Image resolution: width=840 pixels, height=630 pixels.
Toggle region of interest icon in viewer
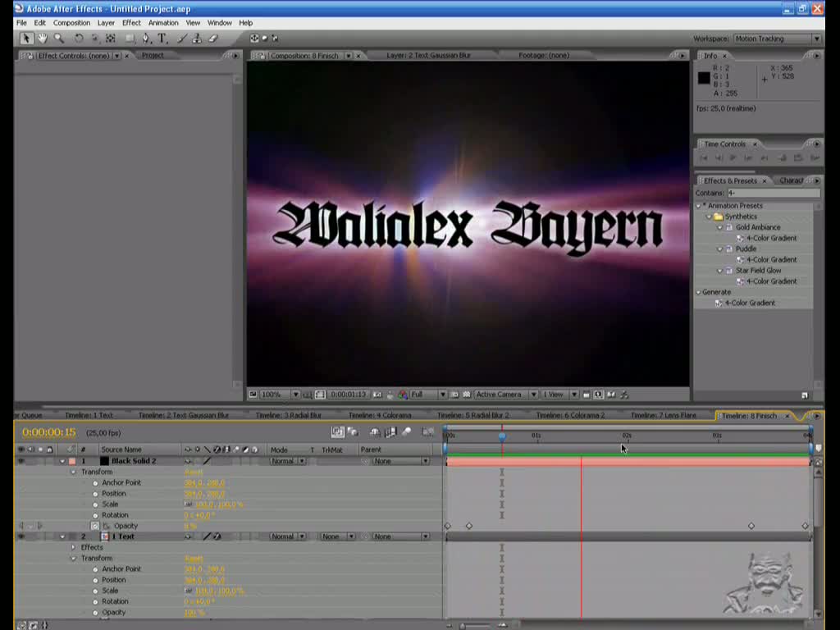click(x=454, y=395)
